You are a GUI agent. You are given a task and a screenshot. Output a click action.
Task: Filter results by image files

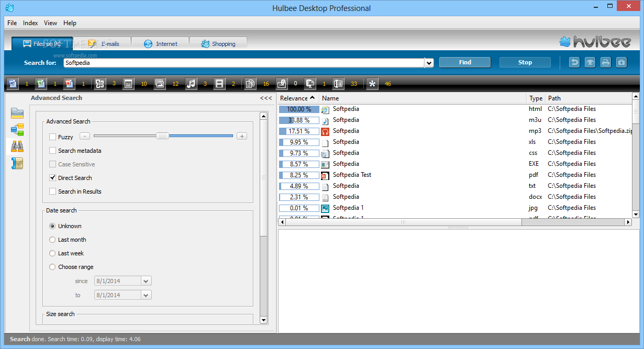160,83
